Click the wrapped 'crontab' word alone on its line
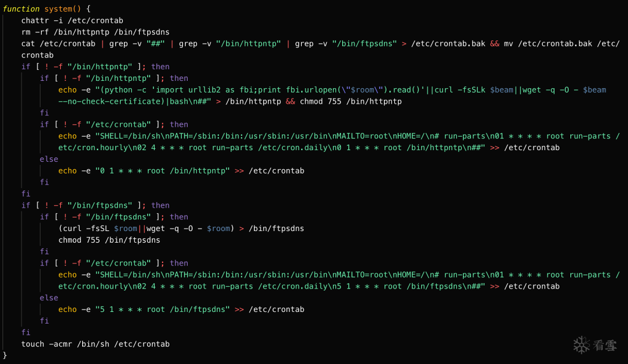This screenshot has height=364, width=628. 37,55
